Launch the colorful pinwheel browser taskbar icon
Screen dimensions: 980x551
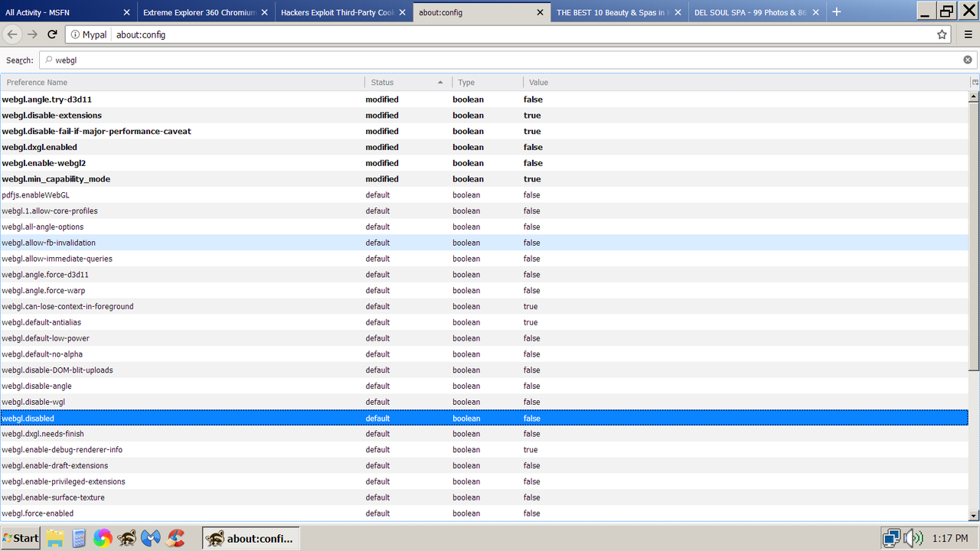point(103,538)
